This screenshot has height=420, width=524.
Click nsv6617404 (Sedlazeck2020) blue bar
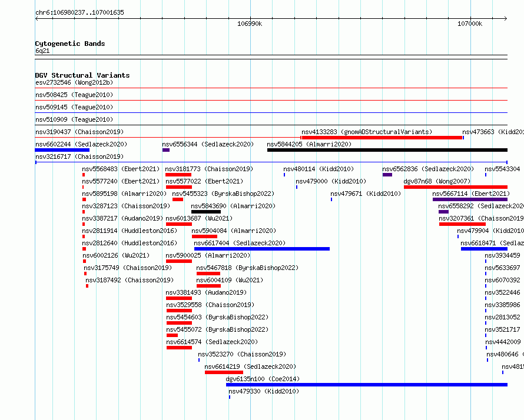tap(262, 249)
